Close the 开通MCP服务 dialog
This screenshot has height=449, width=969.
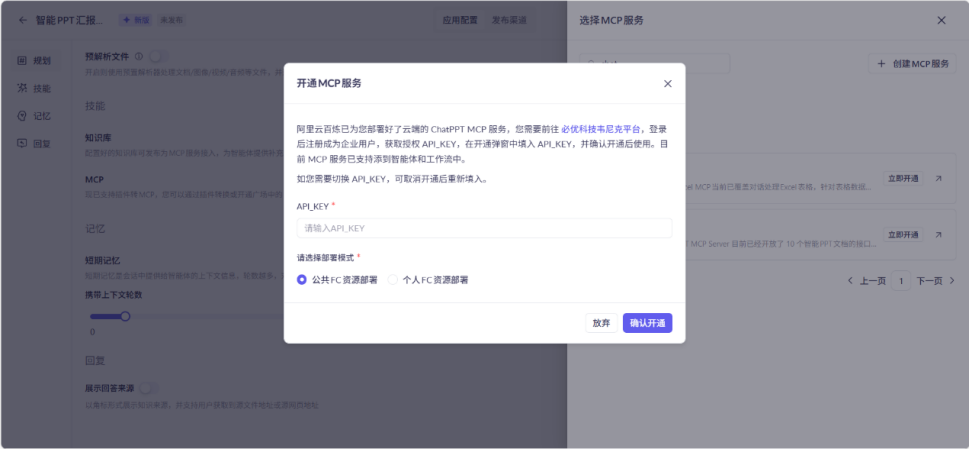click(667, 84)
